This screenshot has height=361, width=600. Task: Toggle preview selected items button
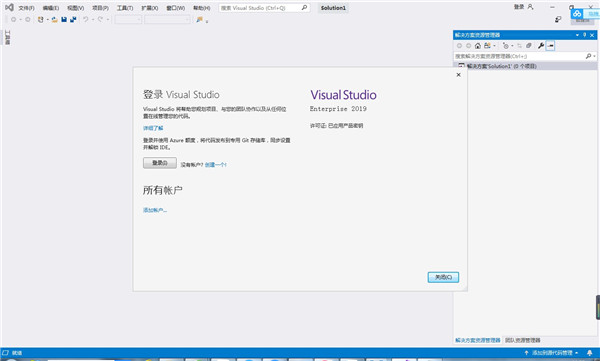550,46
